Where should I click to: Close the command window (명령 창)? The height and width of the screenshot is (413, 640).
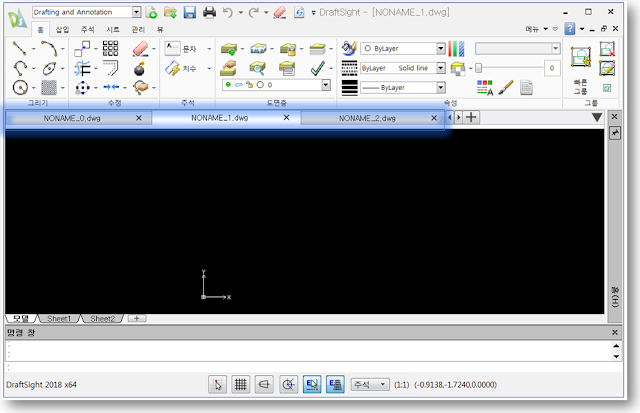point(615,333)
